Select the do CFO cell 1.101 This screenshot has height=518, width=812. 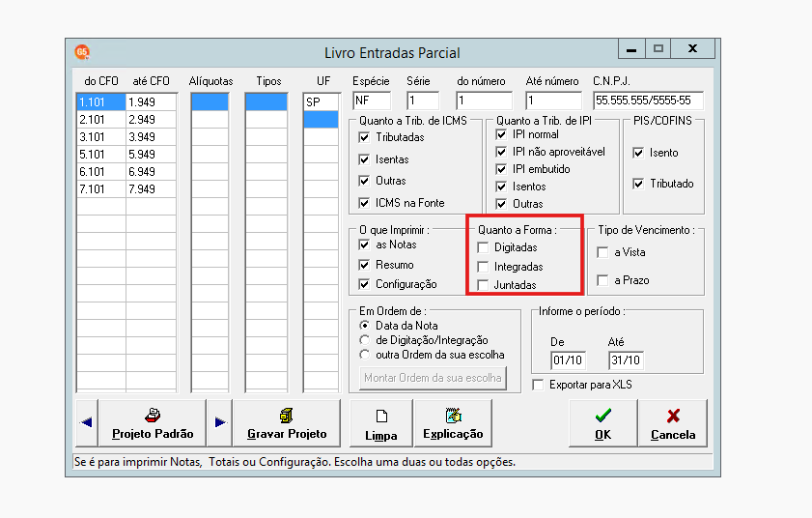pos(101,102)
